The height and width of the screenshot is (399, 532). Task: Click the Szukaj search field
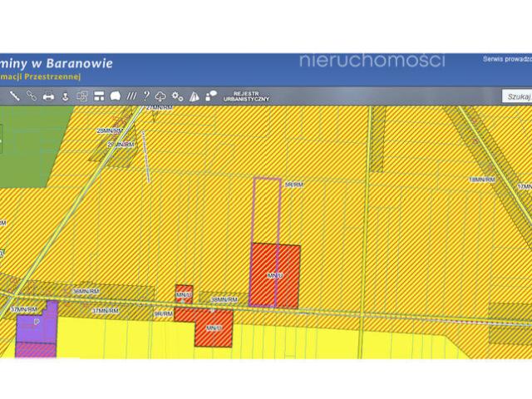coord(517,96)
